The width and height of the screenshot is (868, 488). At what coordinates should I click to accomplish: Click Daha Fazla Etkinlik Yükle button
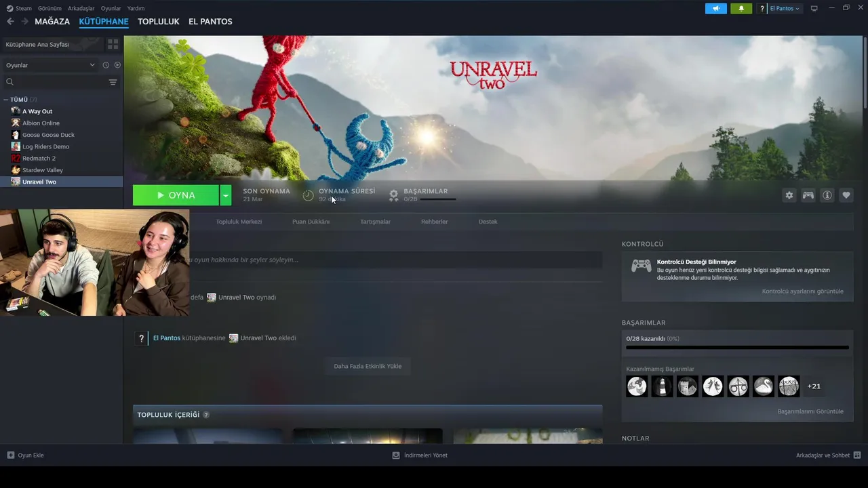(x=368, y=367)
